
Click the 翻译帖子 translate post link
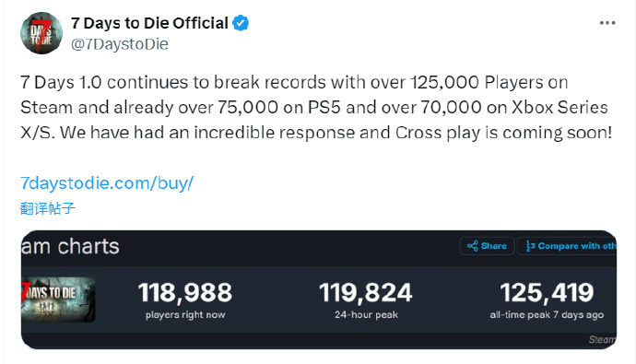(x=47, y=208)
